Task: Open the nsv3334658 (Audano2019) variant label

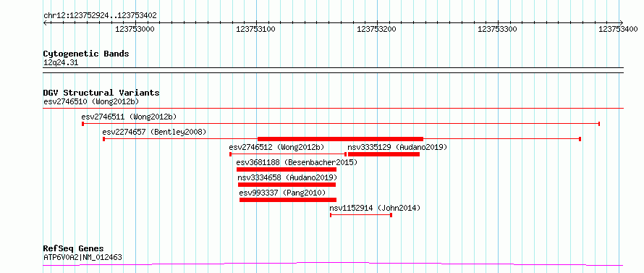Action: click(x=287, y=177)
